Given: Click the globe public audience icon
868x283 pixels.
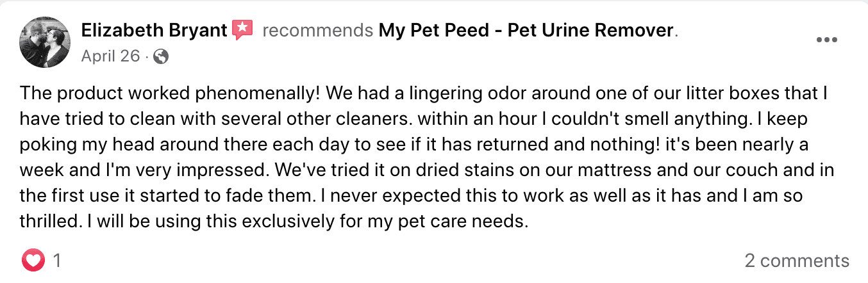Looking at the screenshot, I should (x=162, y=57).
